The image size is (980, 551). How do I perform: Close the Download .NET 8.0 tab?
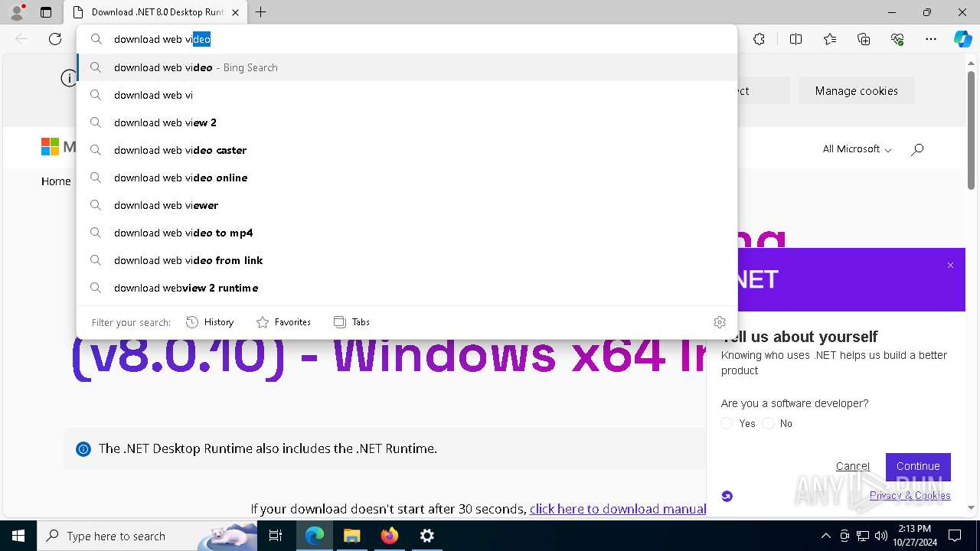coord(236,12)
